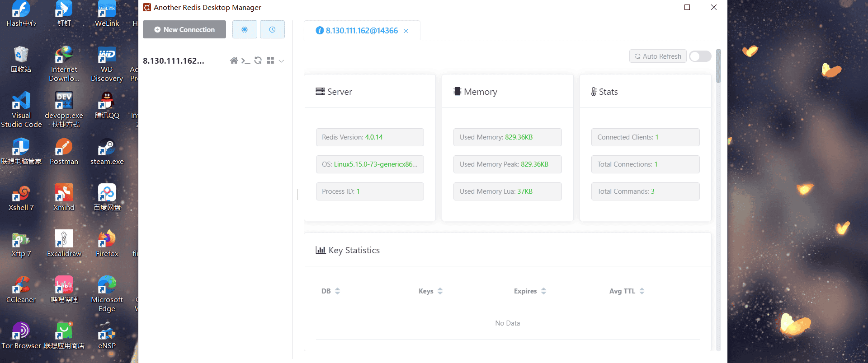
Task: Click the grid menu icon beside the connection
Action: tap(270, 60)
